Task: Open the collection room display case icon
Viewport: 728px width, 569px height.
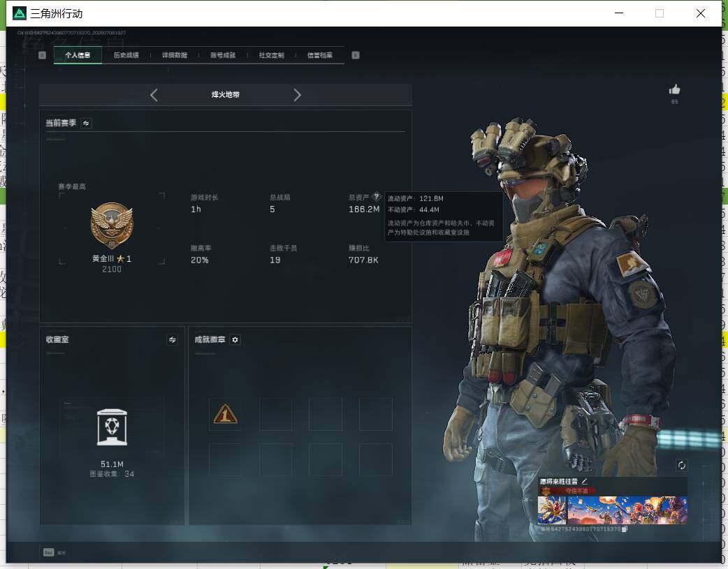Action: 112,427
